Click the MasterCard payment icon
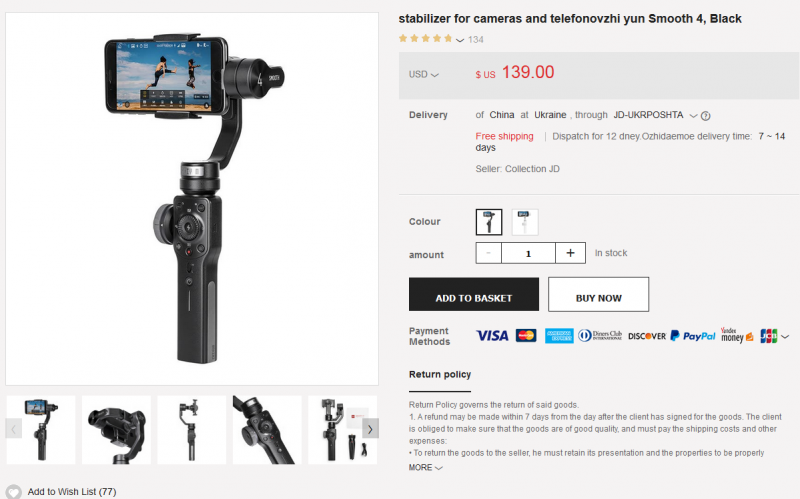This screenshot has width=800, height=499. pyautogui.click(x=526, y=336)
